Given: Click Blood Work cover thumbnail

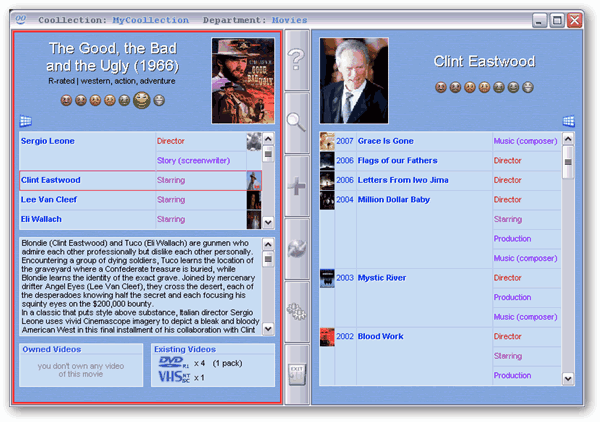Looking at the screenshot, I should (x=327, y=337).
